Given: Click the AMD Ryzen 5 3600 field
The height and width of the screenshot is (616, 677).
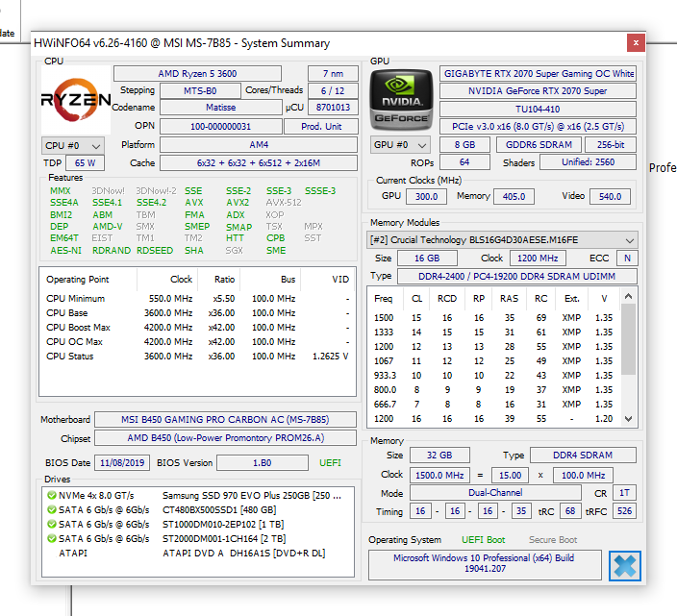Looking at the screenshot, I should point(197,73).
